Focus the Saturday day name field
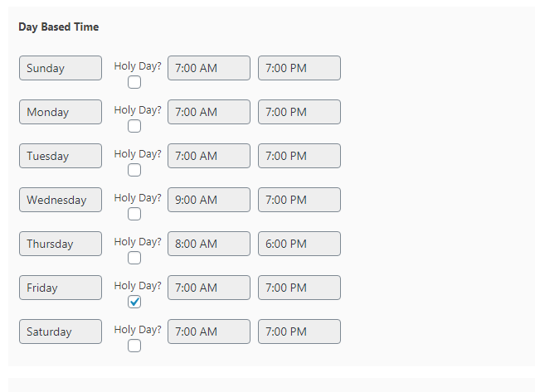The image size is (535, 392). [61, 332]
